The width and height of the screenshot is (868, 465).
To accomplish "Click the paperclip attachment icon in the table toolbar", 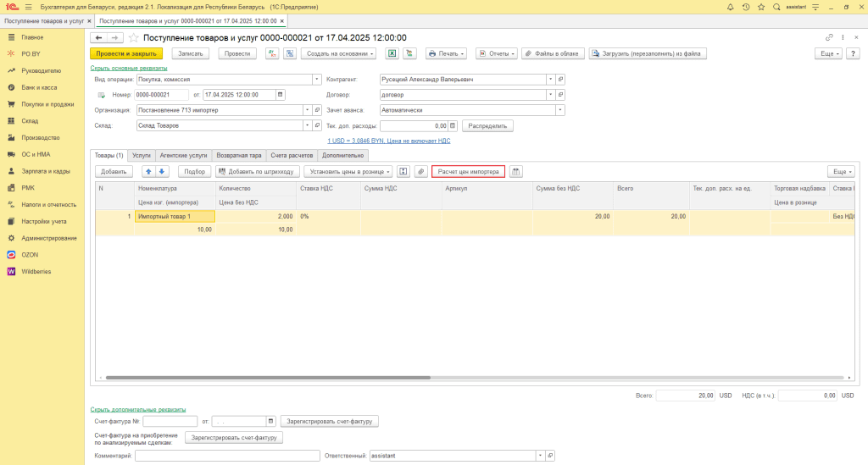I will click(420, 171).
